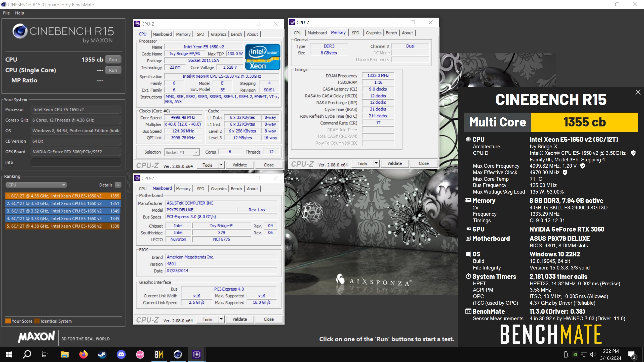Click Validate in CPU-Z Mainboard window
Screen dimensions: 644x362
[239, 319]
